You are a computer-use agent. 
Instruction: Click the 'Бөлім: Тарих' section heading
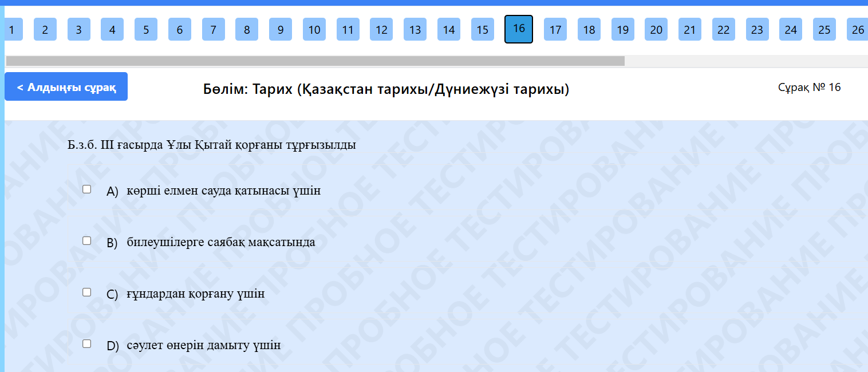click(x=386, y=89)
